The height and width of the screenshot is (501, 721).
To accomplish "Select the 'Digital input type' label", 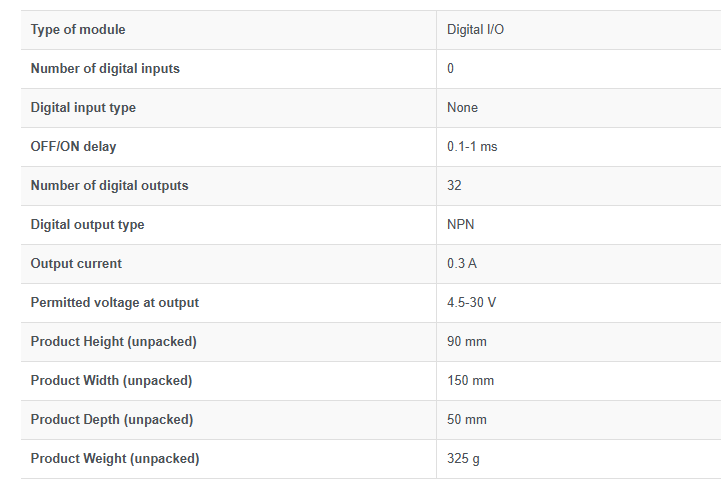I will click(83, 108).
